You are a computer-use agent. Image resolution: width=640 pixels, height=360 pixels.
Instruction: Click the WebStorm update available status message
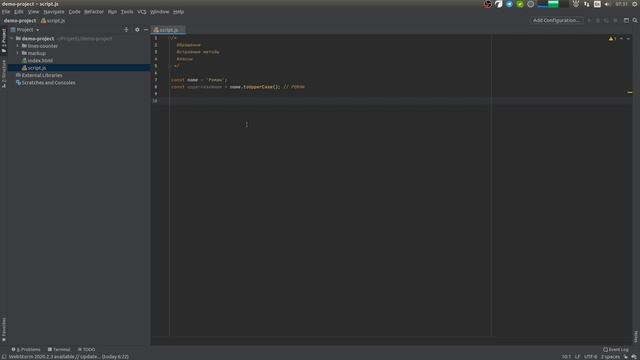(69, 357)
